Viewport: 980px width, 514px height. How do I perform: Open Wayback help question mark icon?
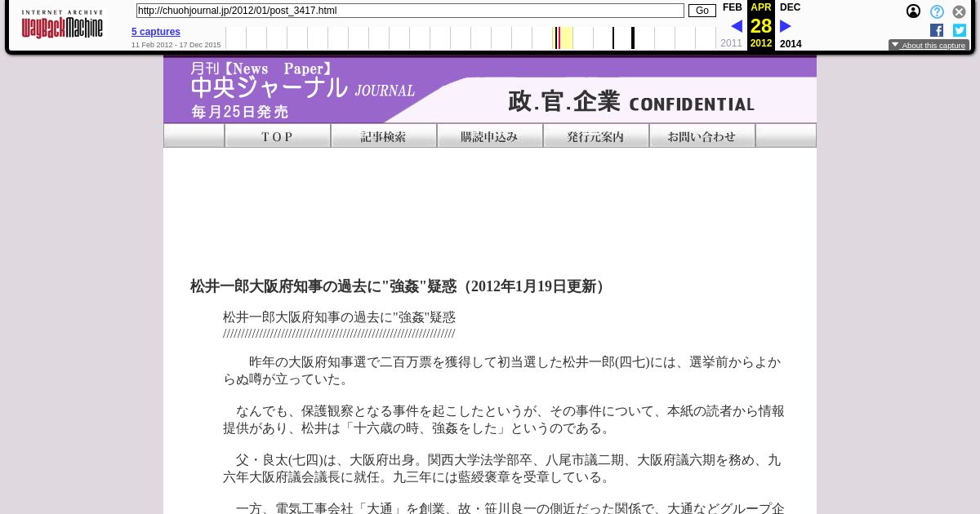point(937,11)
